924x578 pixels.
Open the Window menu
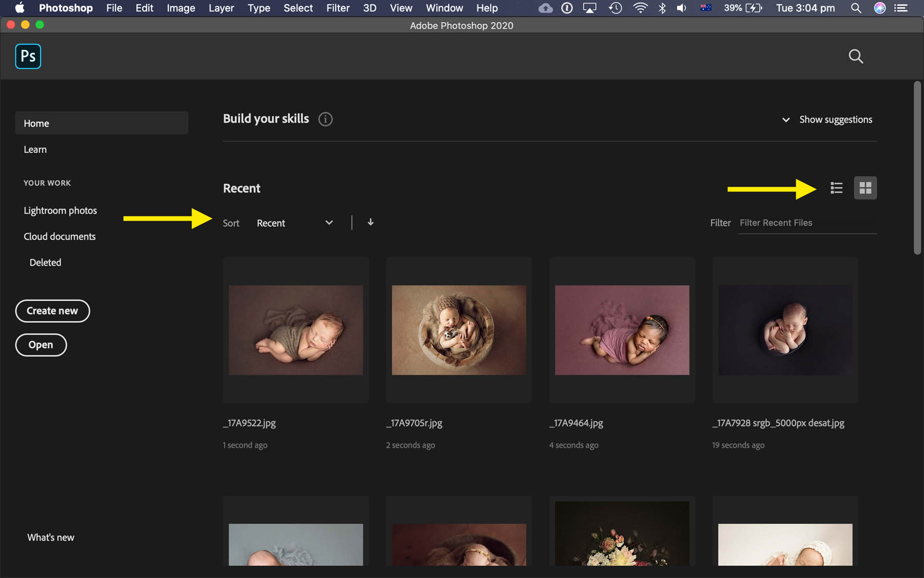pos(444,8)
